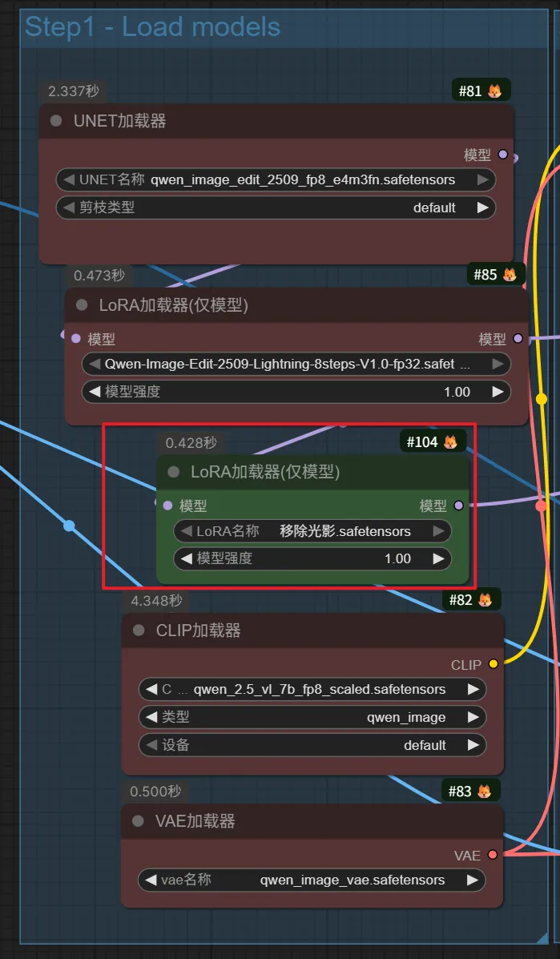The image size is (560, 959).
Task: Click the fox icon on badge #81
Action: (494, 92)
